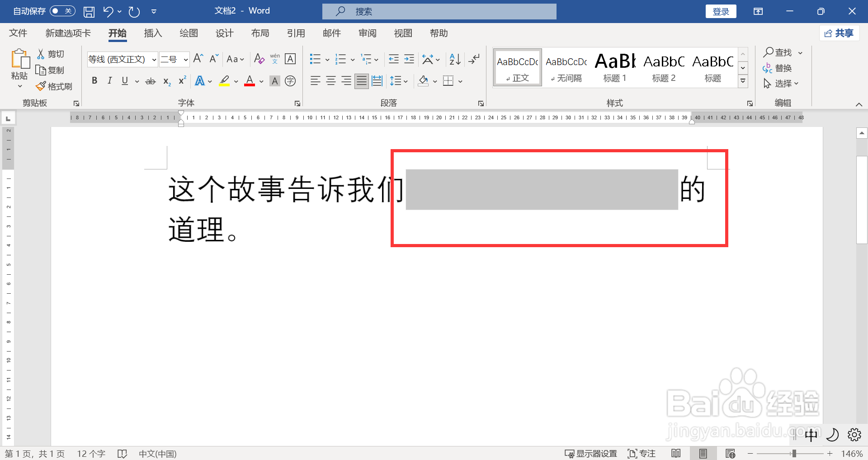
Task: Click the 登录 sign-in button
Action: [721, 11]
